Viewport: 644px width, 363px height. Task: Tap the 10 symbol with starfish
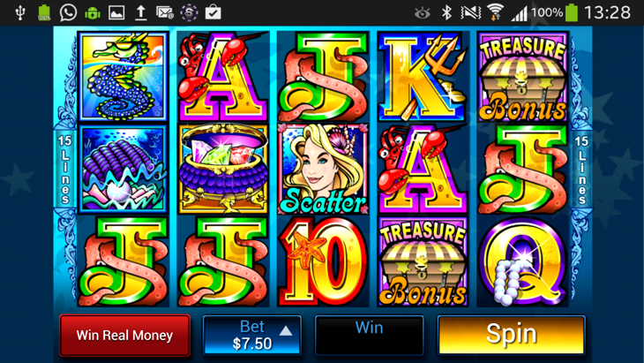point(323,261)
